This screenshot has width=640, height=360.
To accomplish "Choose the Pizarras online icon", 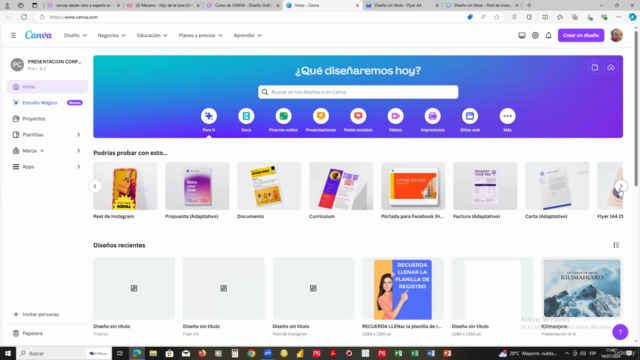I will (283, 116).
